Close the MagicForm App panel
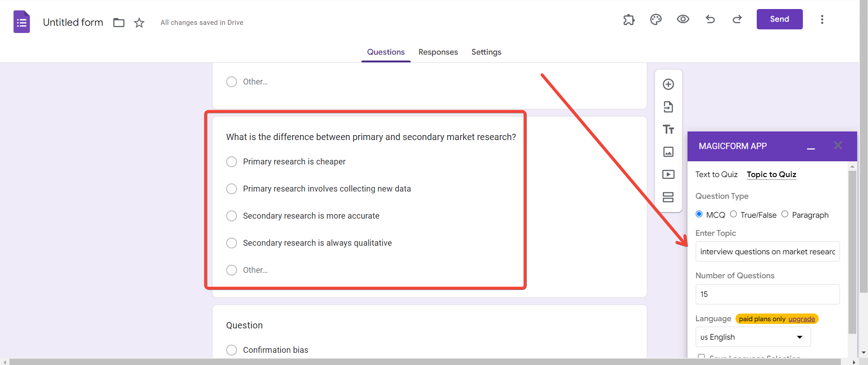Image resolution: width=868 pixels, height=365 pixels. (x=838, y=145)
